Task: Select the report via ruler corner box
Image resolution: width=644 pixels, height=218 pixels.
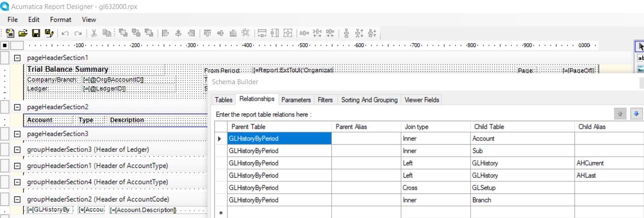Action: [4, 45]
